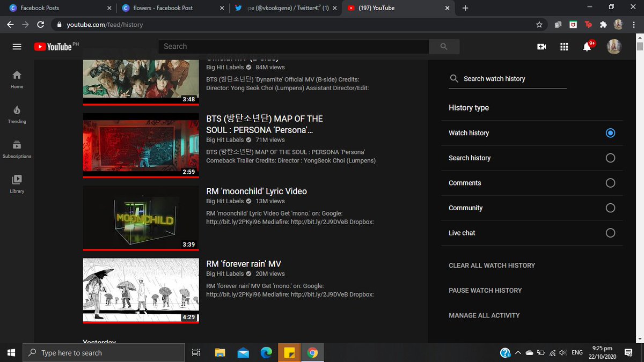The width and height of the screenshot is (644, 362).
Task: Open the YouTube hamburger guide menu
Action: pos(17,47)
